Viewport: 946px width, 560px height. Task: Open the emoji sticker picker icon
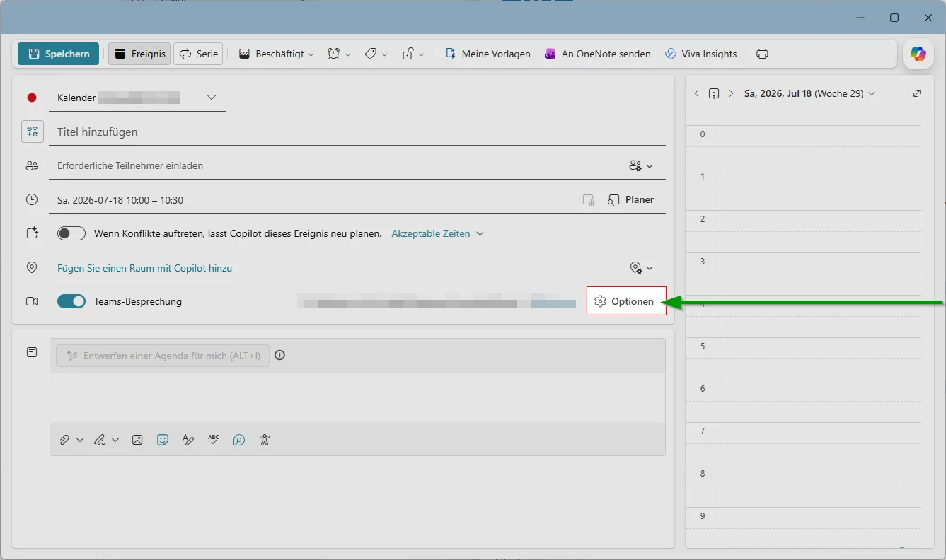(x=163, y=440)
